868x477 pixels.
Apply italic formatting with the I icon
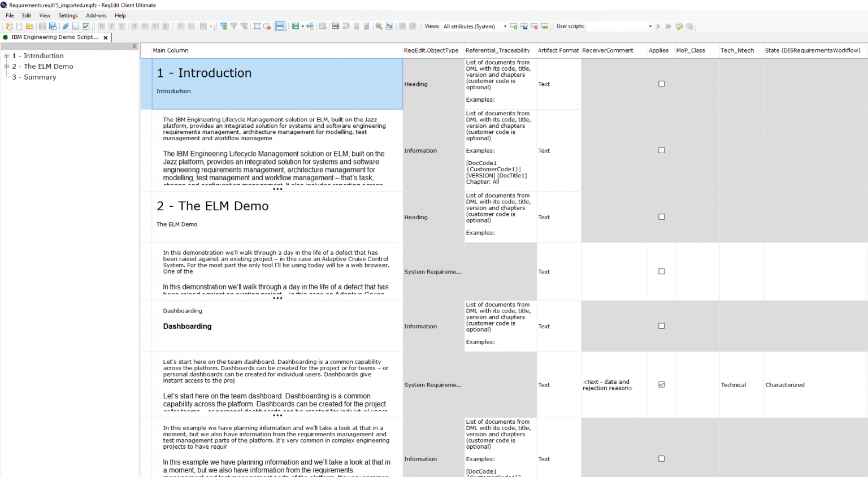click(x=111, y=26)
